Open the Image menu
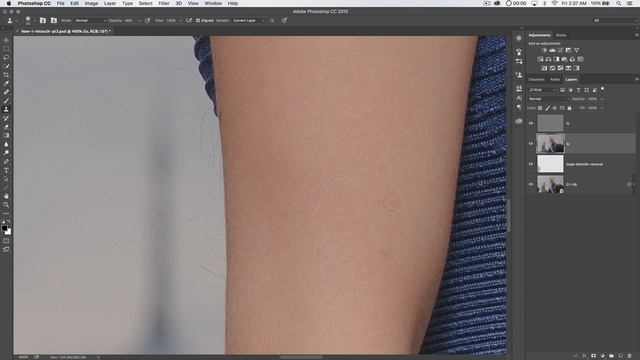Screen dimensions: 640x360 91,3
